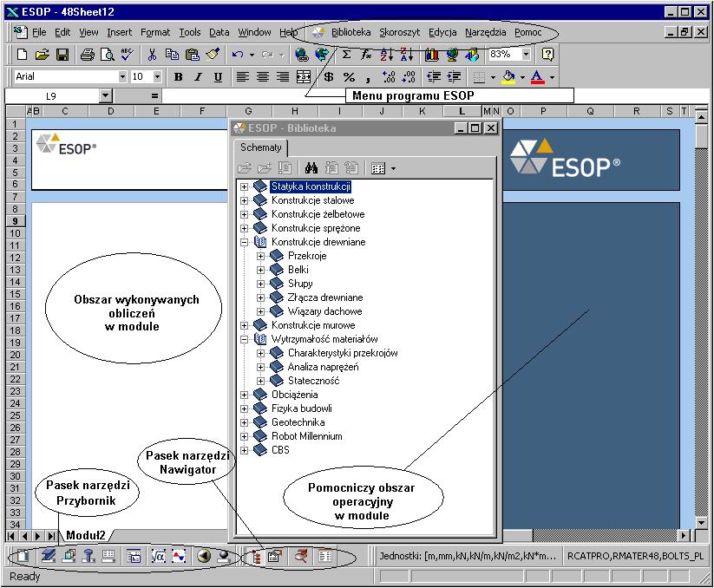Click the magnifier search icon in Nawigator toolbar
Screen dimensions: 714x588
tap(300, 556)
